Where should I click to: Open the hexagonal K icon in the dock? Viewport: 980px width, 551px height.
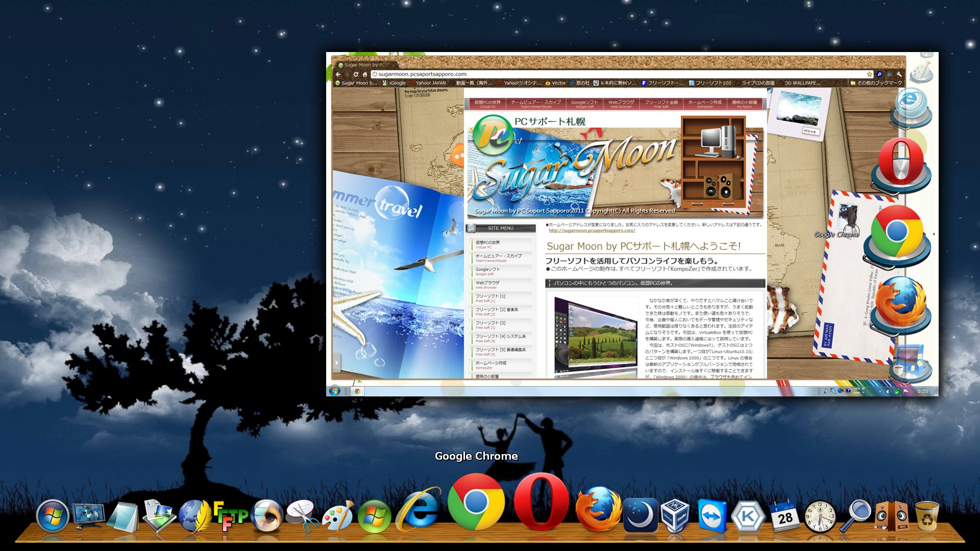[x=748, y=516]
